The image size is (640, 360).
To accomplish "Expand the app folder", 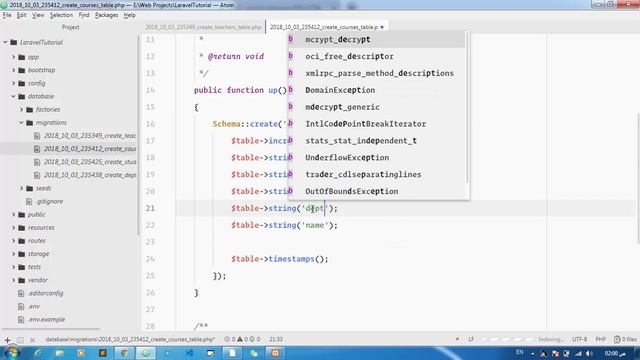I will tap(13, 57).
